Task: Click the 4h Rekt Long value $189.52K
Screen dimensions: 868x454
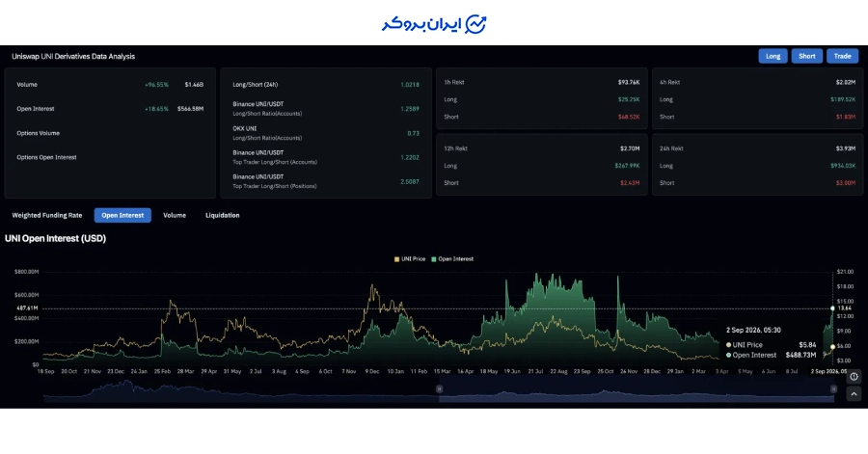Action: 843,99
